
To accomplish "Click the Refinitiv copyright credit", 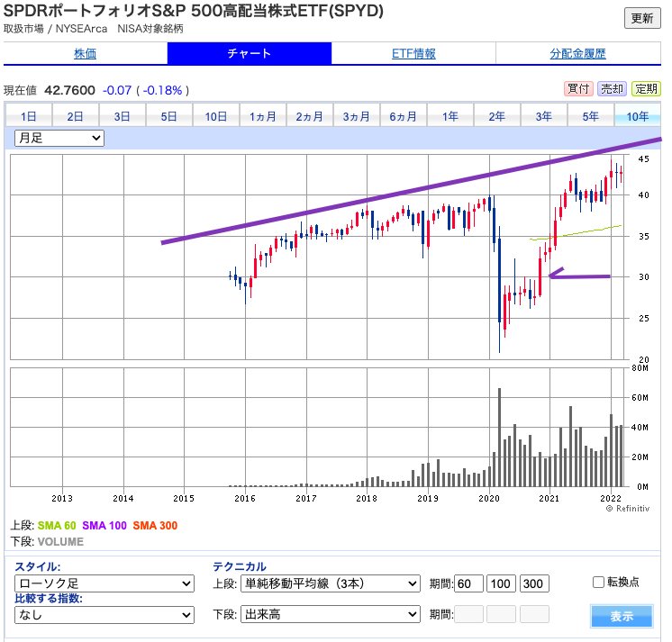I will coord(628,509).
